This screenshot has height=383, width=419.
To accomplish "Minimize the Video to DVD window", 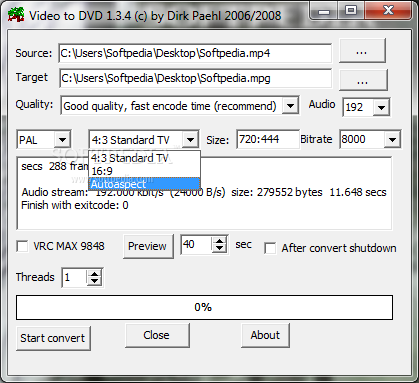I will [x=323, y=11].
